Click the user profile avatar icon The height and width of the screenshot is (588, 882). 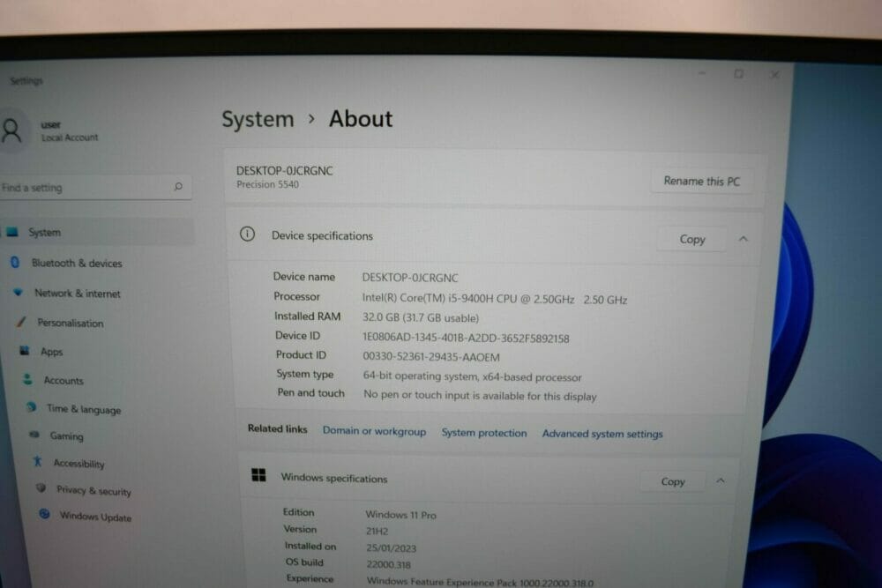click(11, 132)
